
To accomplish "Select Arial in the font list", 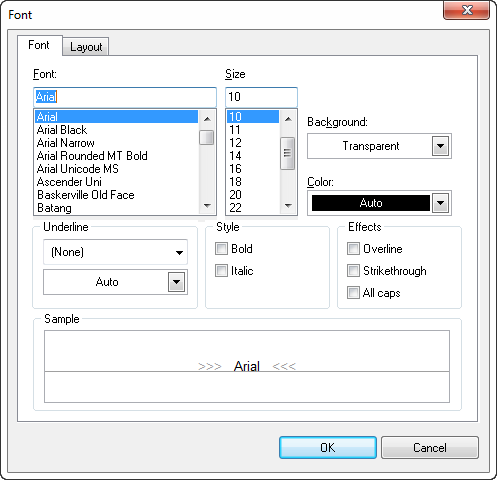I will click(x=116, y=117).
